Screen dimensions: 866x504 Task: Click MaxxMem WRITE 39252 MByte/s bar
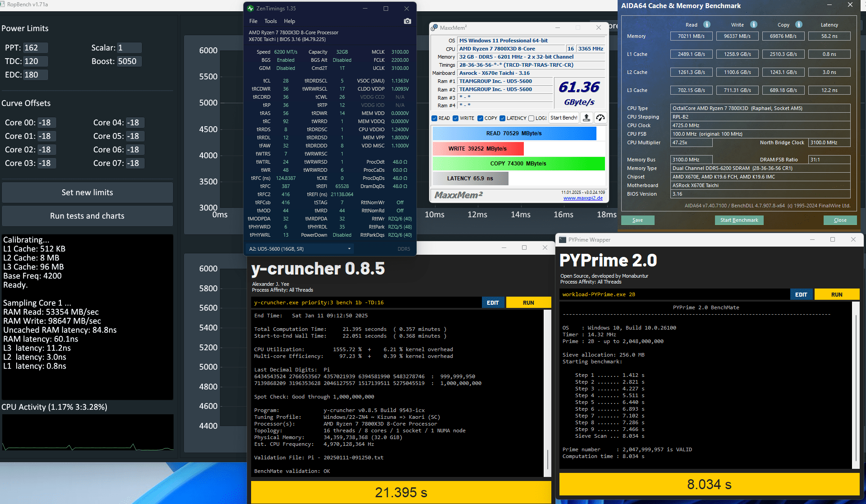click(x=478, y=149)
